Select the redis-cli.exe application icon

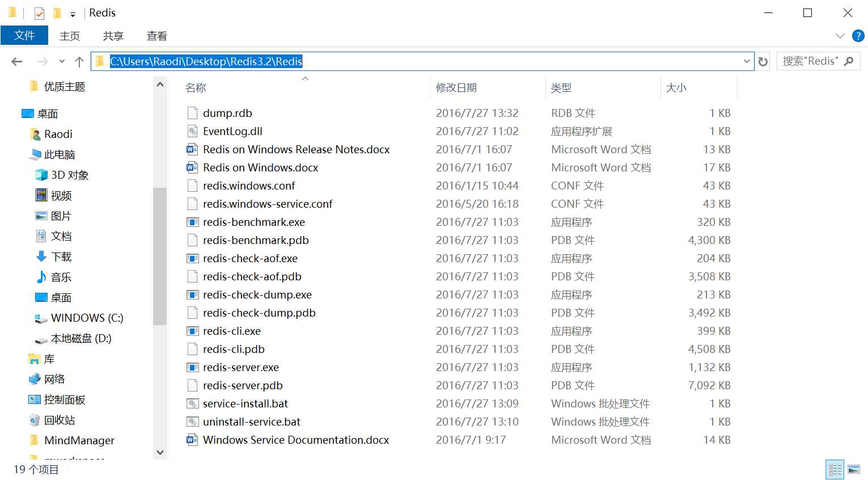[x=192, y=331]
